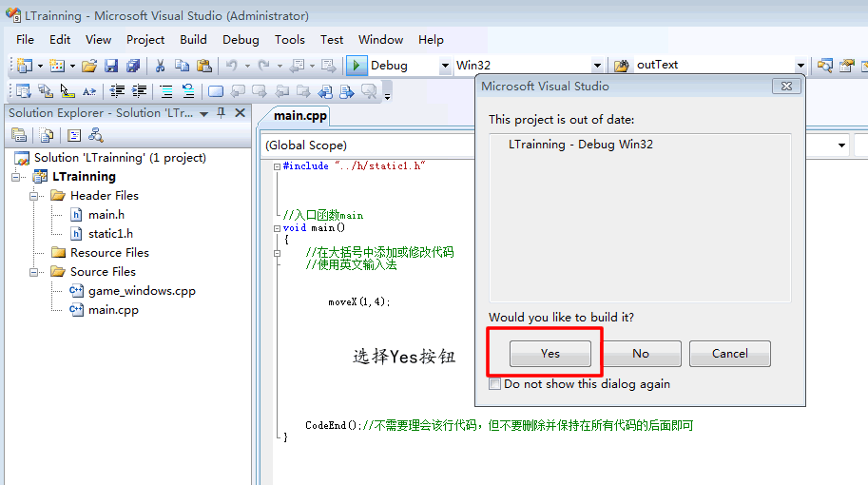The image size is (868, 485).
Task: Toggle the comment selected lines icon
Action: (165, 91)
